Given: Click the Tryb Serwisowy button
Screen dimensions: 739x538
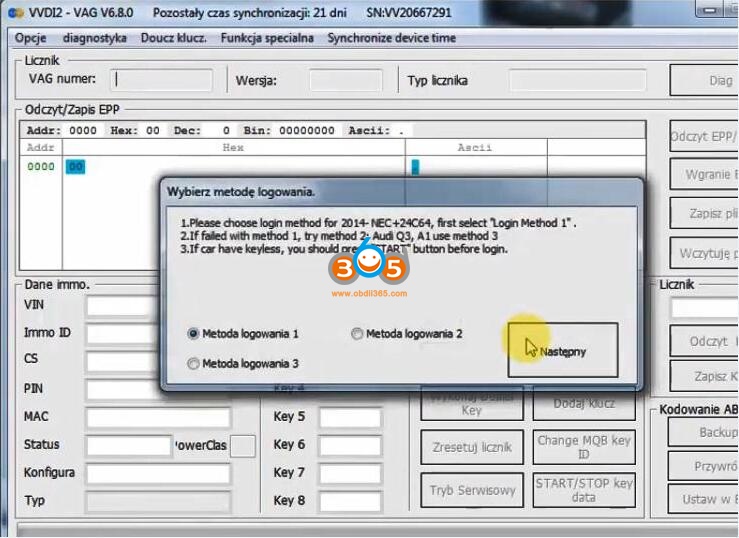Looking at the screenshot, I should pyautogui.click(x=472, y=490).
